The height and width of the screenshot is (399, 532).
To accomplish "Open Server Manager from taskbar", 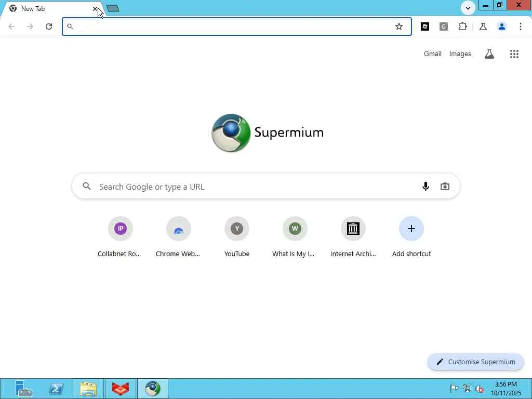I will click(23, 389).
